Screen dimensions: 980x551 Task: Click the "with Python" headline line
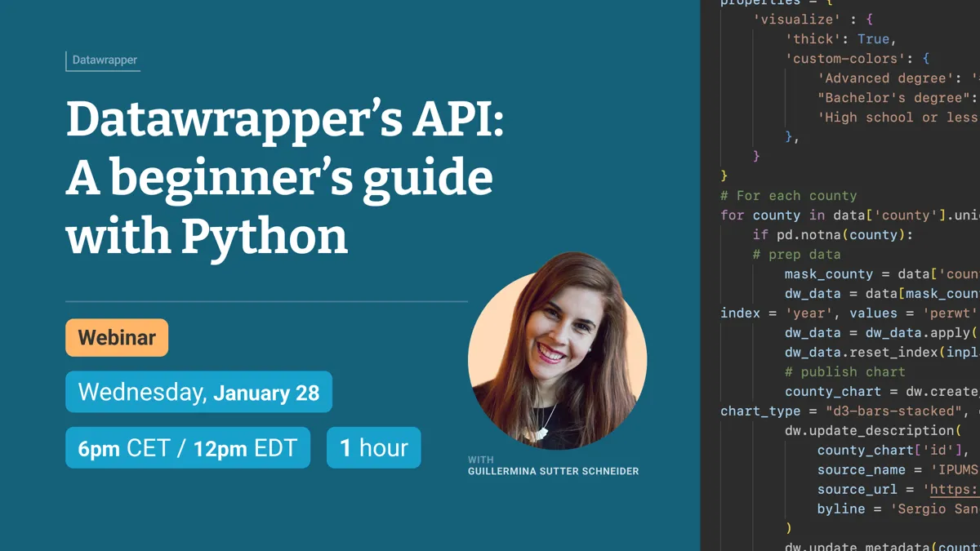(207, 236)
